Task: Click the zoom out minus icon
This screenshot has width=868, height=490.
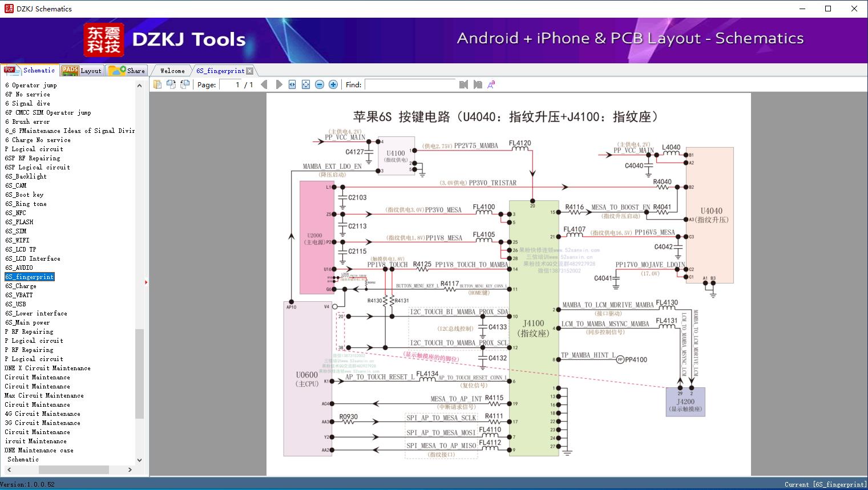Action: 320,84
